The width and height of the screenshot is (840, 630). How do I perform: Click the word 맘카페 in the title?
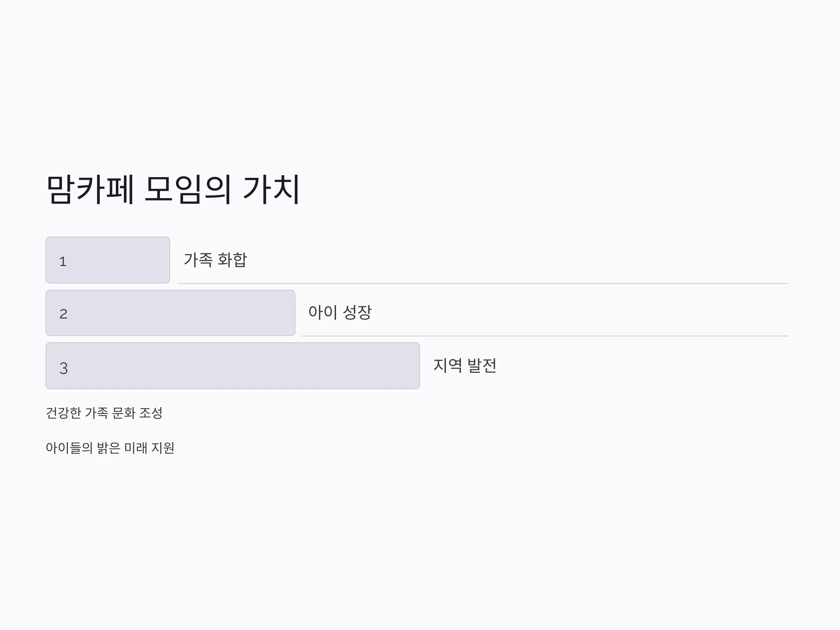point(90,189)
